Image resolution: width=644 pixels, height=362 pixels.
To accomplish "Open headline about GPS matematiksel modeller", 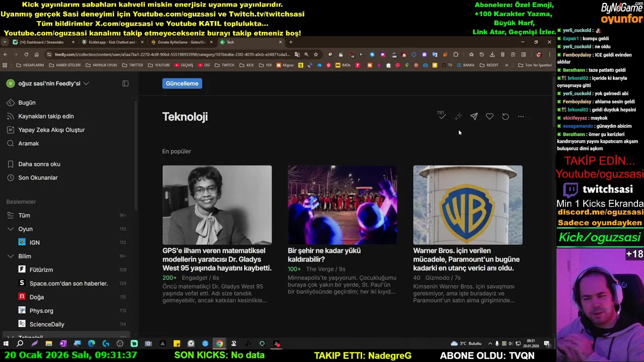I will (217, 259).
